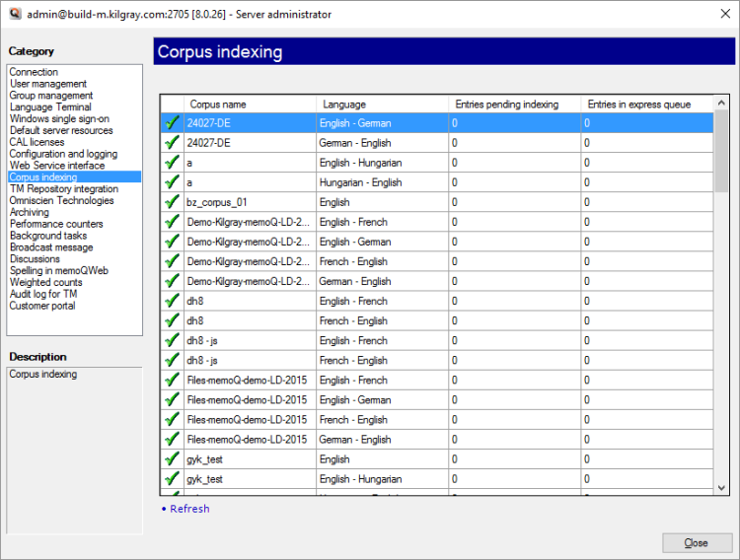Click Entries in express queue header
This screenshot has height=560, width=740.
tap(646, 104)
